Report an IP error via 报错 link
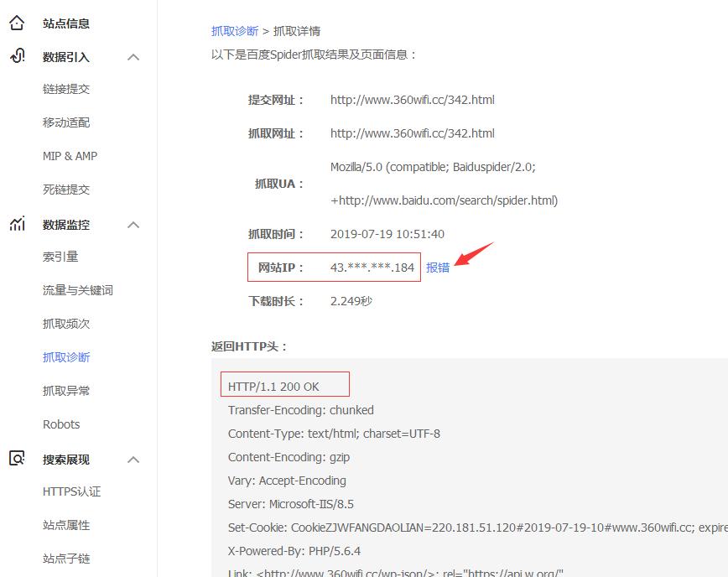This screenshot has height=577, width=728. [439, 267]
